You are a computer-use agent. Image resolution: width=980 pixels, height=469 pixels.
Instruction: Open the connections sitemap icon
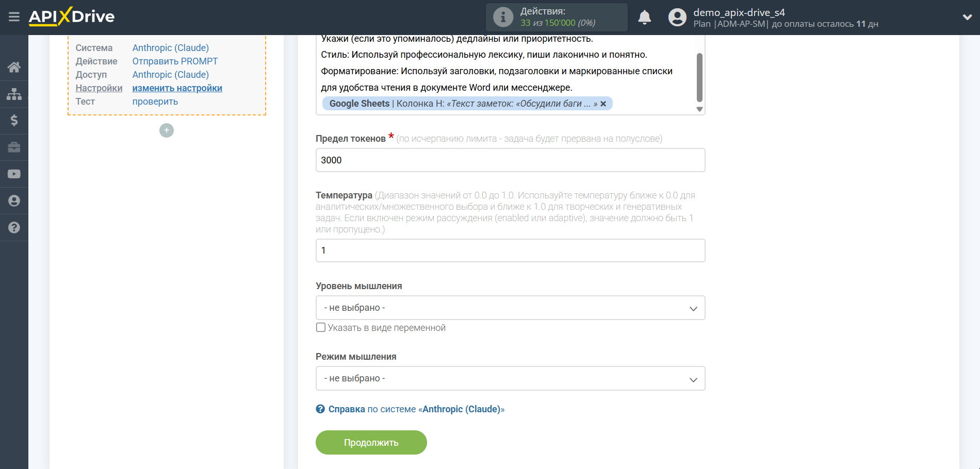click(14, 94)
